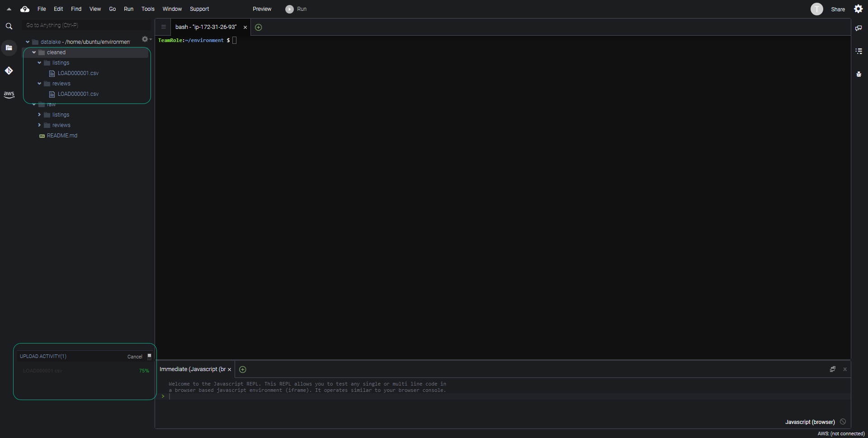Select LOAD000001.csv under cleaned reviews
This screenshot has height=438, width=868.
point(78,94)
